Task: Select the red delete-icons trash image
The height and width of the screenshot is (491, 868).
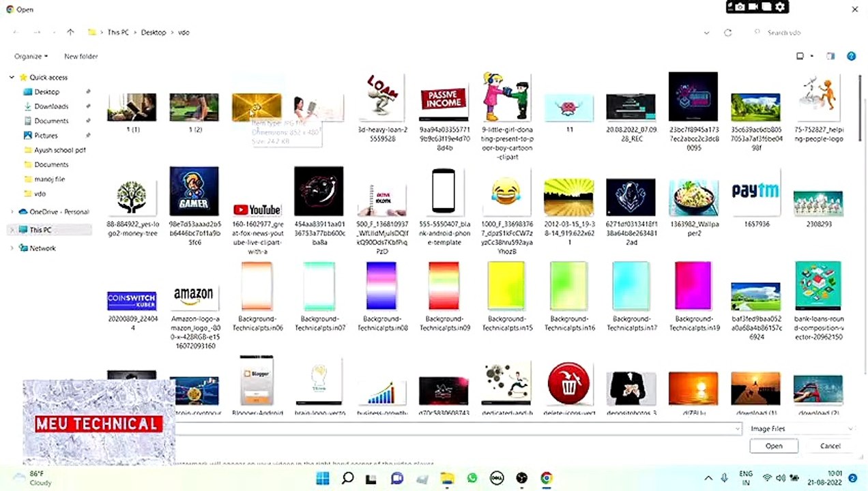Action: click(569, 384)
